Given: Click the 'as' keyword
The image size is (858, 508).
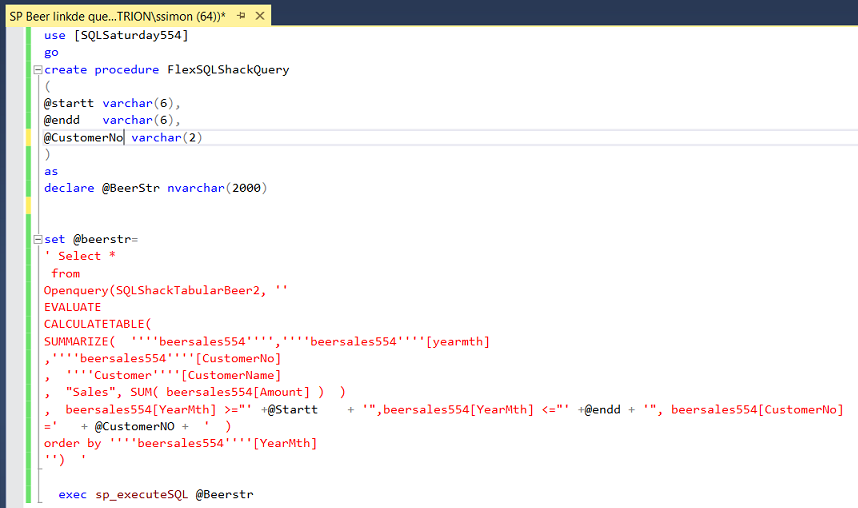Looking at the screenshot, I should pyautogui.click(x=51, y=171).
